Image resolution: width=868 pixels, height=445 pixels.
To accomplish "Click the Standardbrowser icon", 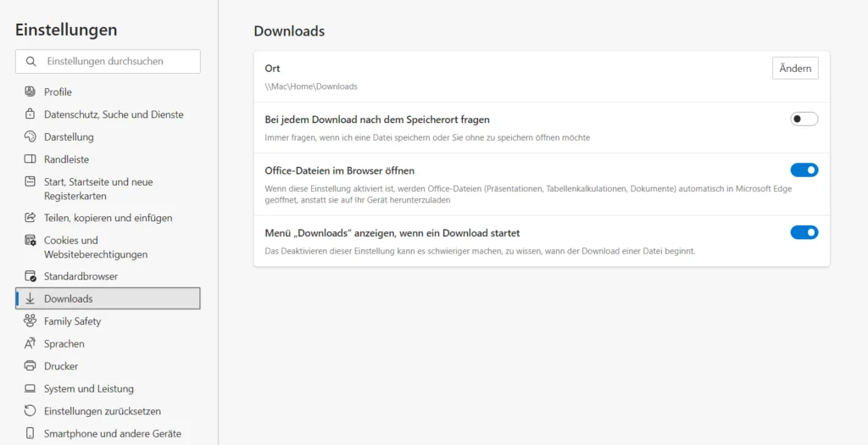I will point(30,275).
